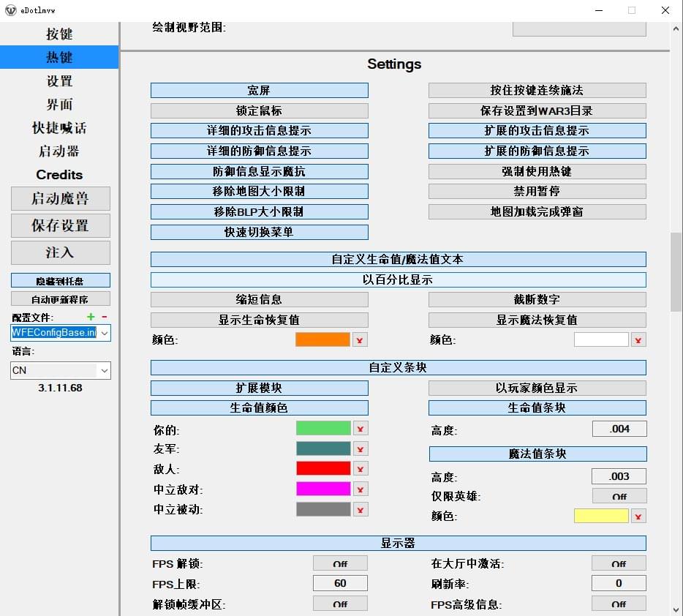Click the eDot app logo in the title bar
Viewport: 683px width, 616px height.
point(10,10)
